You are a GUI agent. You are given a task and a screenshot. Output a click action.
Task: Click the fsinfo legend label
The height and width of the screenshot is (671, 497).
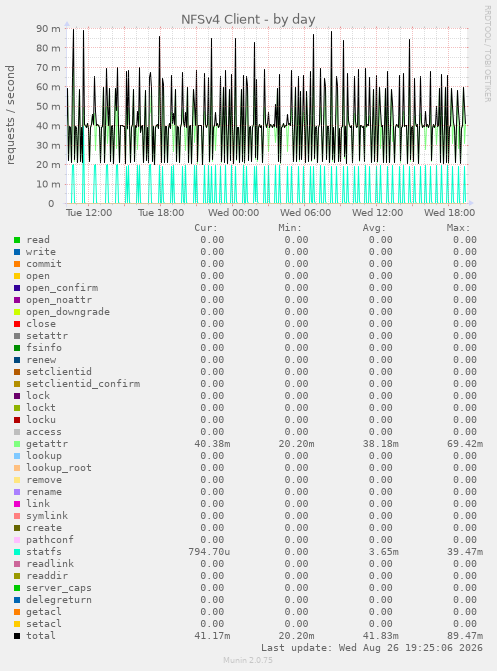tap(44, 348)
